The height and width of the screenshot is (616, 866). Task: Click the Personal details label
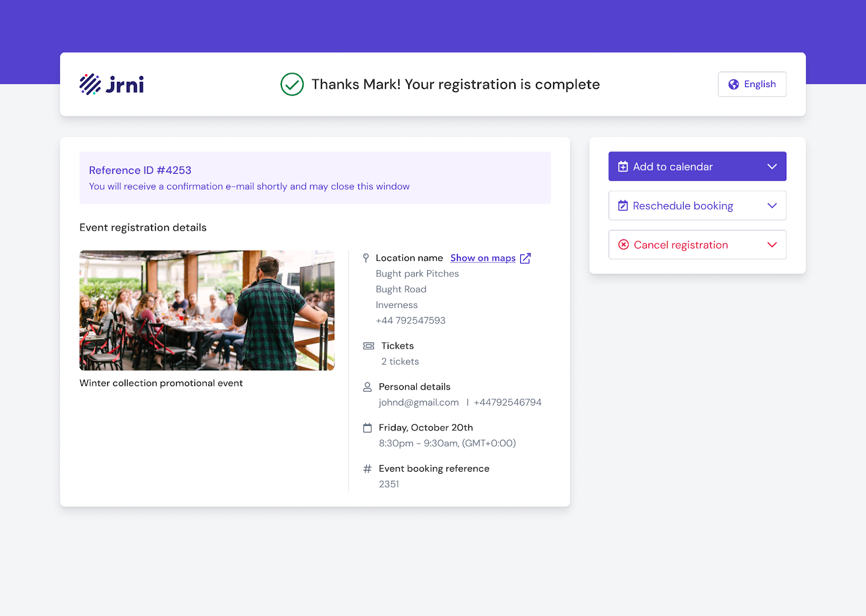(x=415, y=387)
